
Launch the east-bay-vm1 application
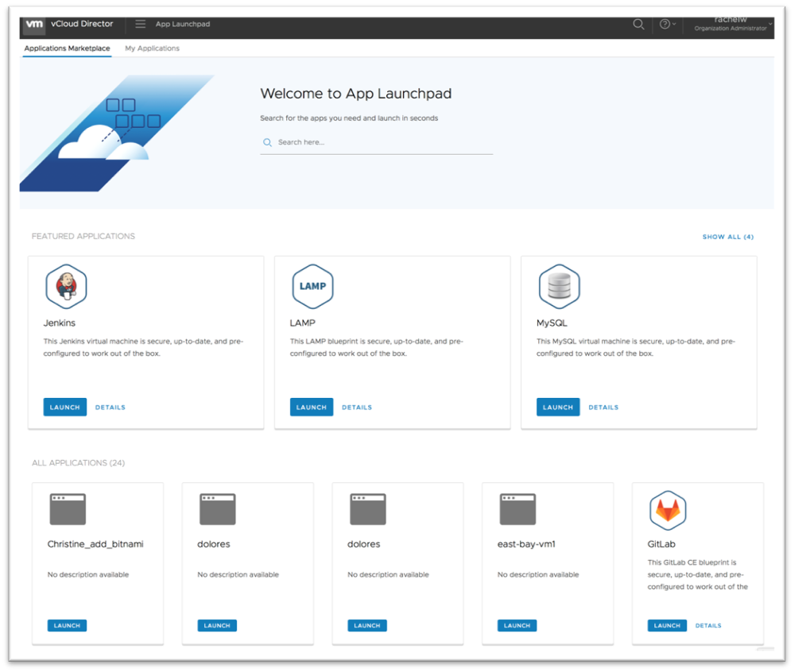tap(517, 625)
